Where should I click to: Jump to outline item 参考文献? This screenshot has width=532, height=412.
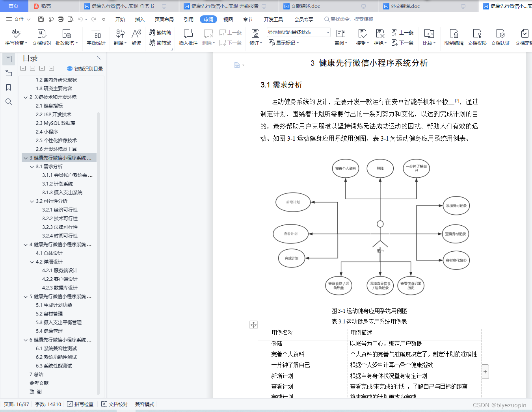click(39, 383)
